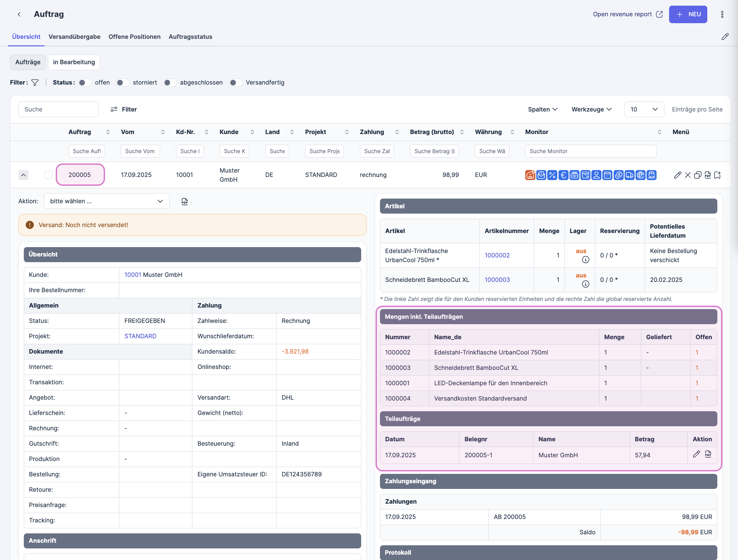Select checkbox for order 200005

(48, 175)
